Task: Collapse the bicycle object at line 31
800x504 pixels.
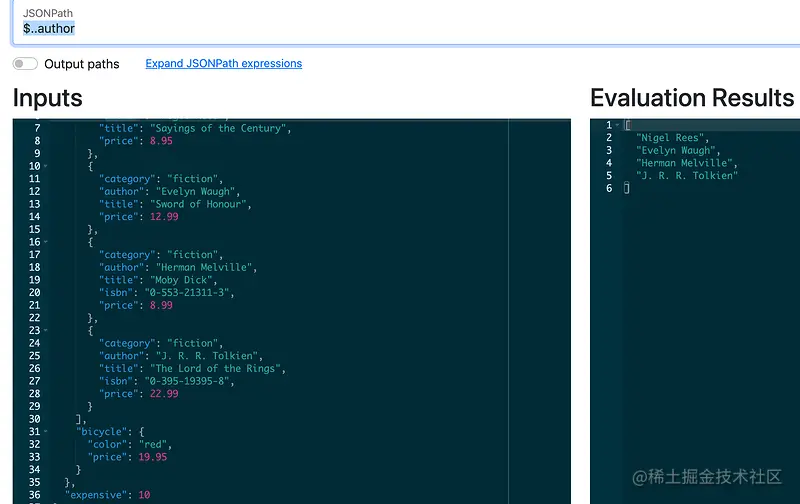Action: pyautogui.click(x=46, y=432)
